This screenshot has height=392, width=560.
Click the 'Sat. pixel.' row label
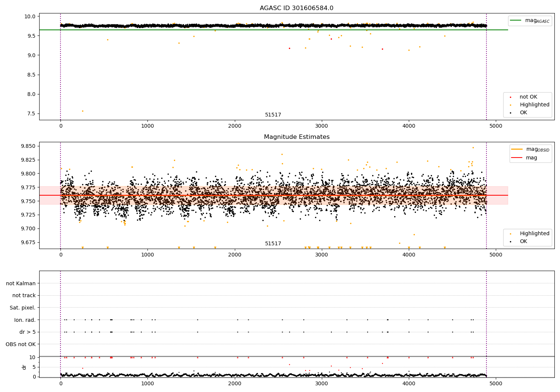click(x=23, y=308)
